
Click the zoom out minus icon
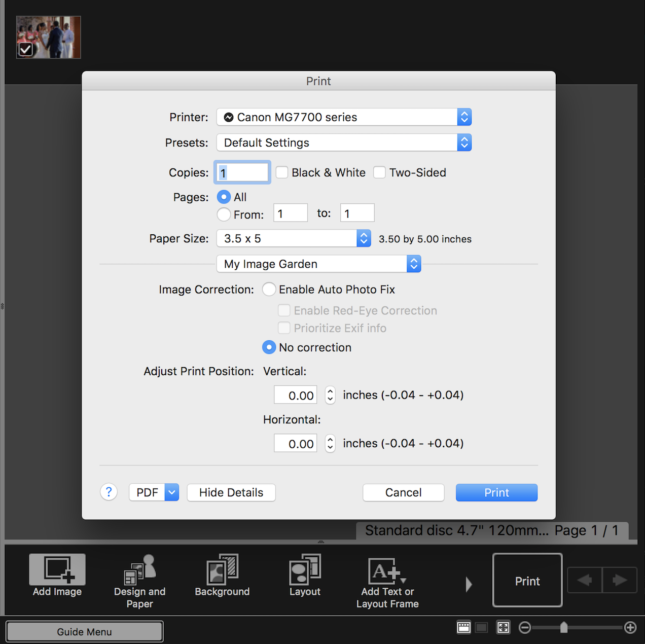[525, 628]
